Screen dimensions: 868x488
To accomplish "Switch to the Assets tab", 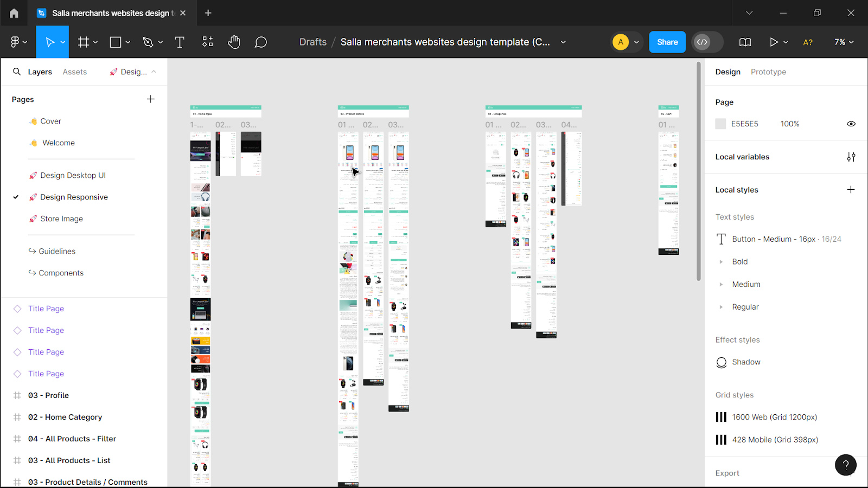I will point(75,71).
